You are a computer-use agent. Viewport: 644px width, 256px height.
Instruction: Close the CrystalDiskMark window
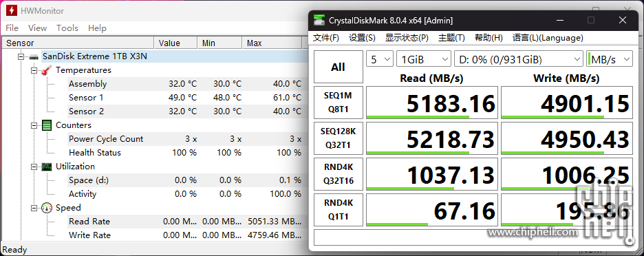[x=623, y=20]
